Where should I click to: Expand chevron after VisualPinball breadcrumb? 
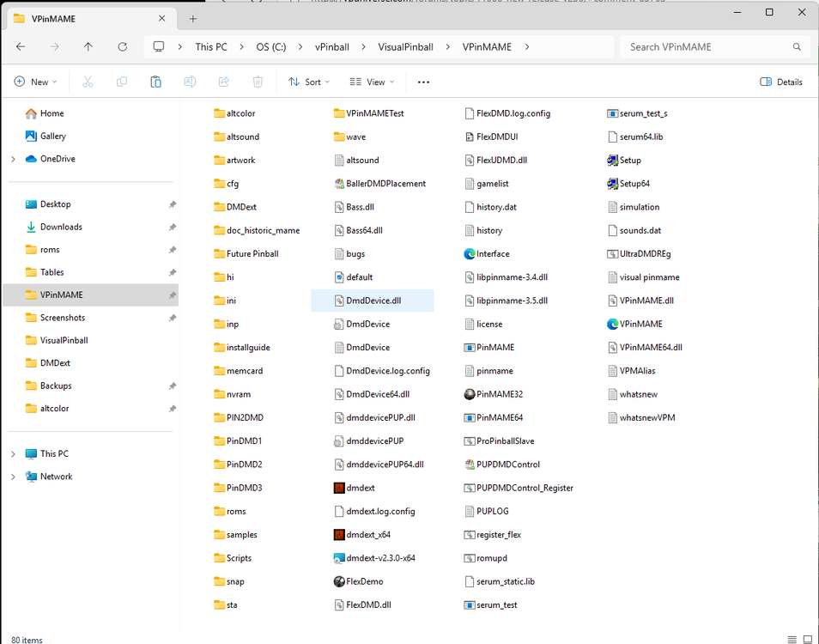click(447, 47)
